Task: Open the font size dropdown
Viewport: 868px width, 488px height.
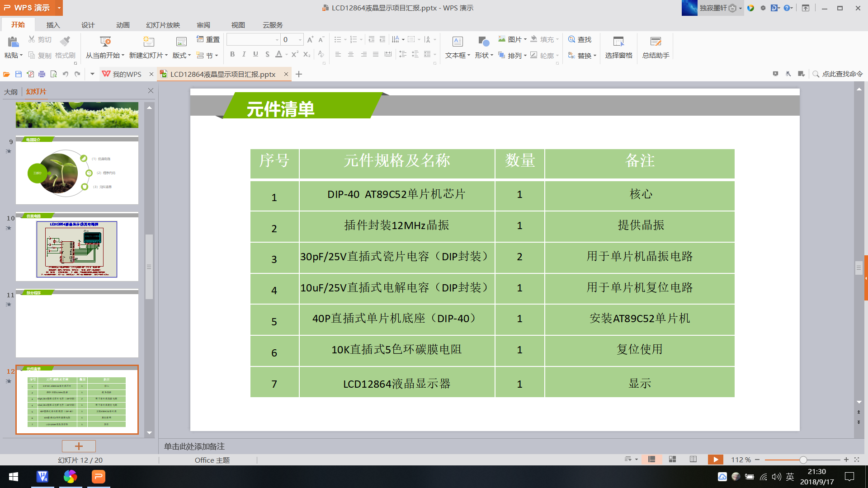Action: point(300,40)
